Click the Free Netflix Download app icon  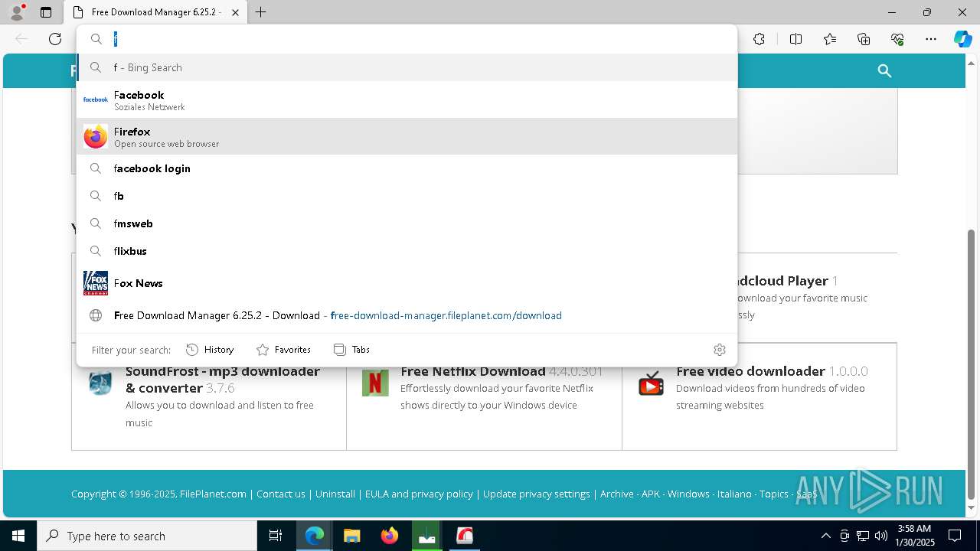(375, 383)
